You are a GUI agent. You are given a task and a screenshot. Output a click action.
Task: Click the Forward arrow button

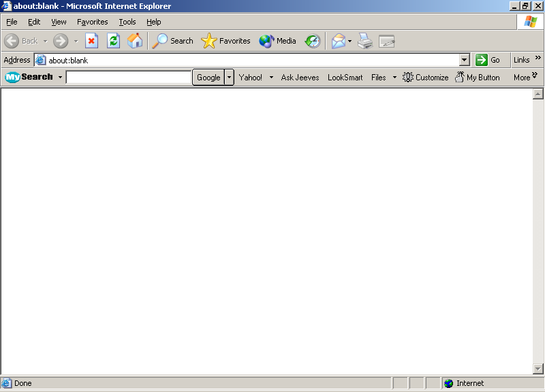click(61, 41)
